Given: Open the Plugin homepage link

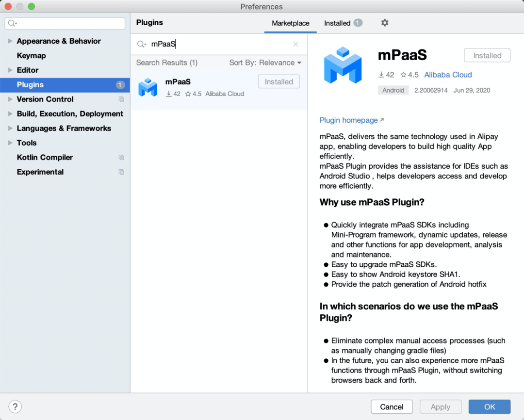Looking at the screenshot, I should tap(352, 120).
